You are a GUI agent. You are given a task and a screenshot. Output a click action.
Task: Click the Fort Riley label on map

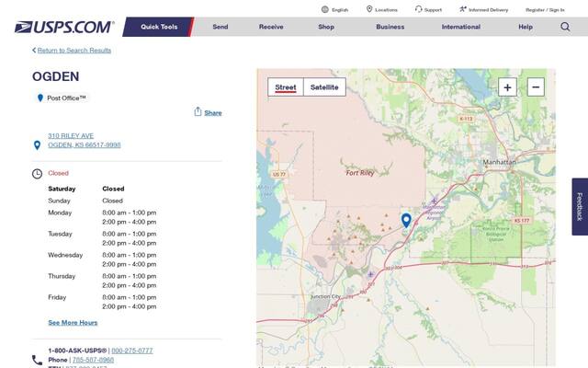(x=359, y=173)
